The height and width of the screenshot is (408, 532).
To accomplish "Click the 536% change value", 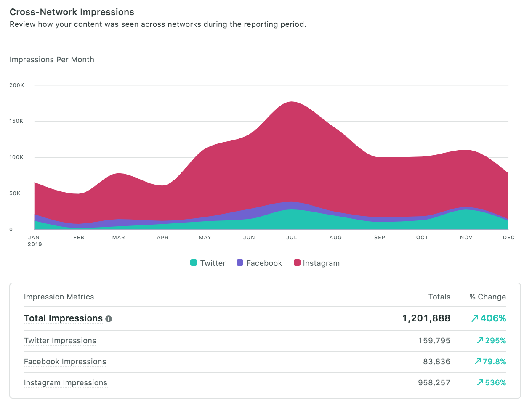I will [495, 383].
